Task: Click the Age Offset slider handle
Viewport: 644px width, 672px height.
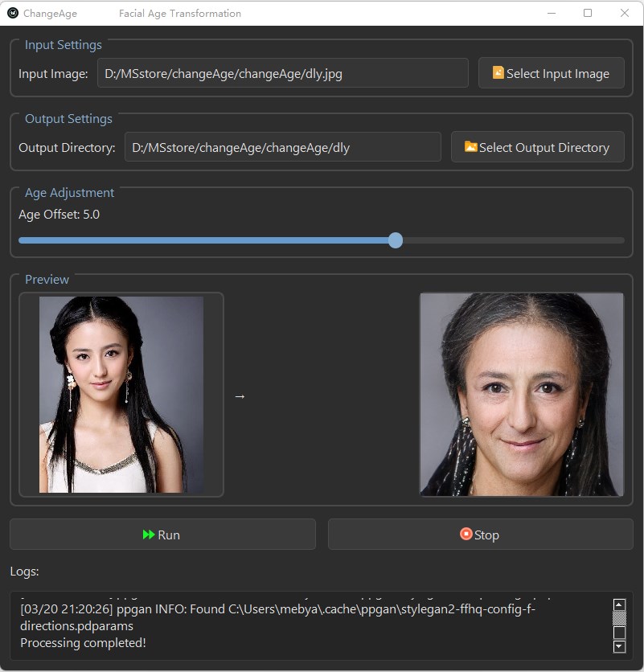Action: click(x=396, y=240)
